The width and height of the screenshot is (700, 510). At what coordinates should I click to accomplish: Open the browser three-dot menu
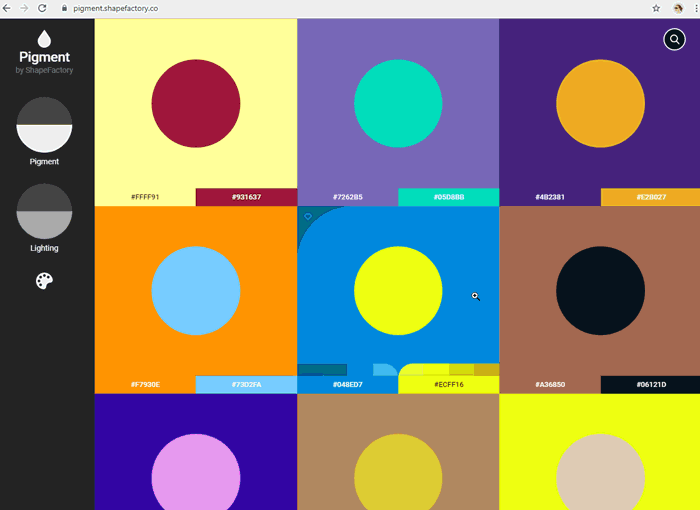click(x=694, y=8)
